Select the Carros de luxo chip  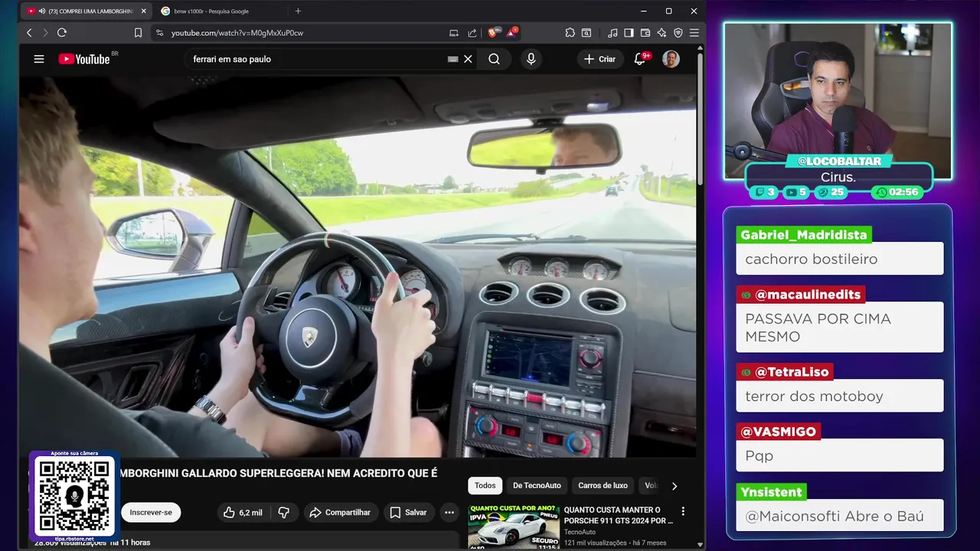pyautogui.click(x=603, y=486)
